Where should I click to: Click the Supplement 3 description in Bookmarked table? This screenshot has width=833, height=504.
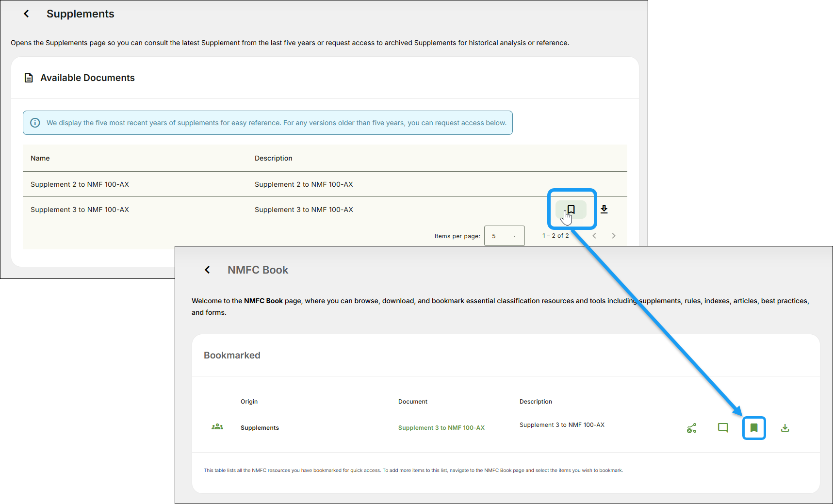(x=562, y=425)
